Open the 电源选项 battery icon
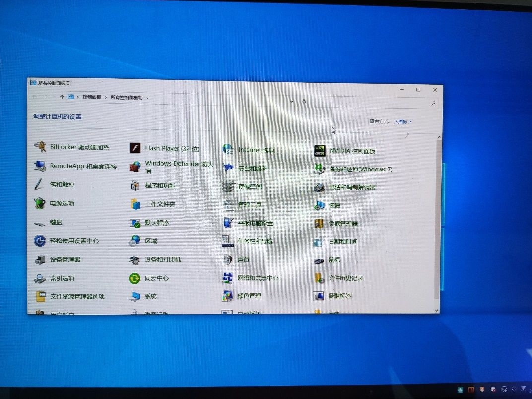532x399 pixels. [40, 203]
